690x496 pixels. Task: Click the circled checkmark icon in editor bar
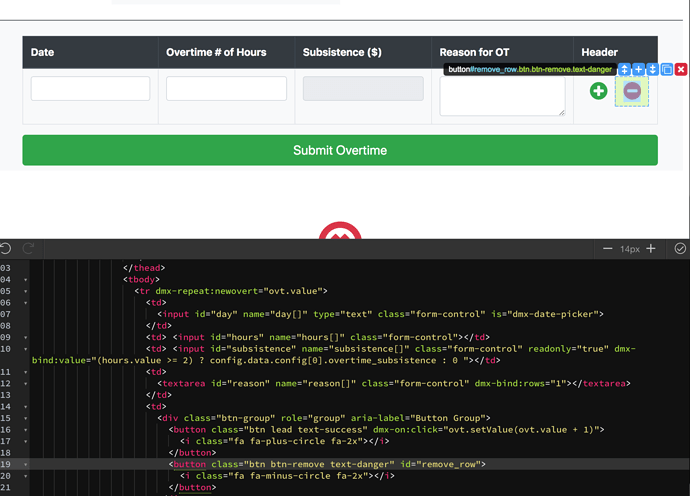[680, 249]
